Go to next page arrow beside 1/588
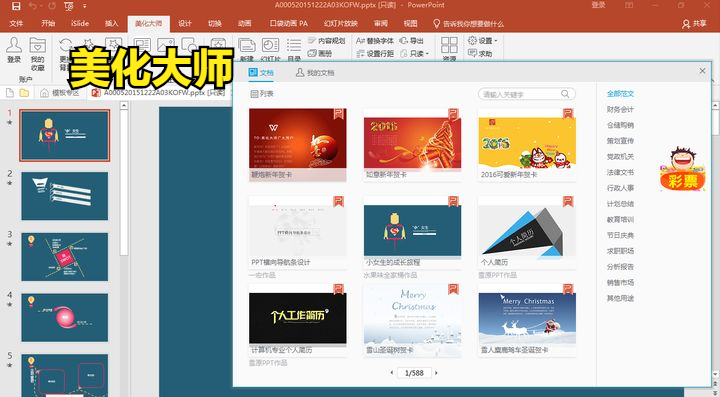This screenshot has width=720, height=397. [436, 373]
